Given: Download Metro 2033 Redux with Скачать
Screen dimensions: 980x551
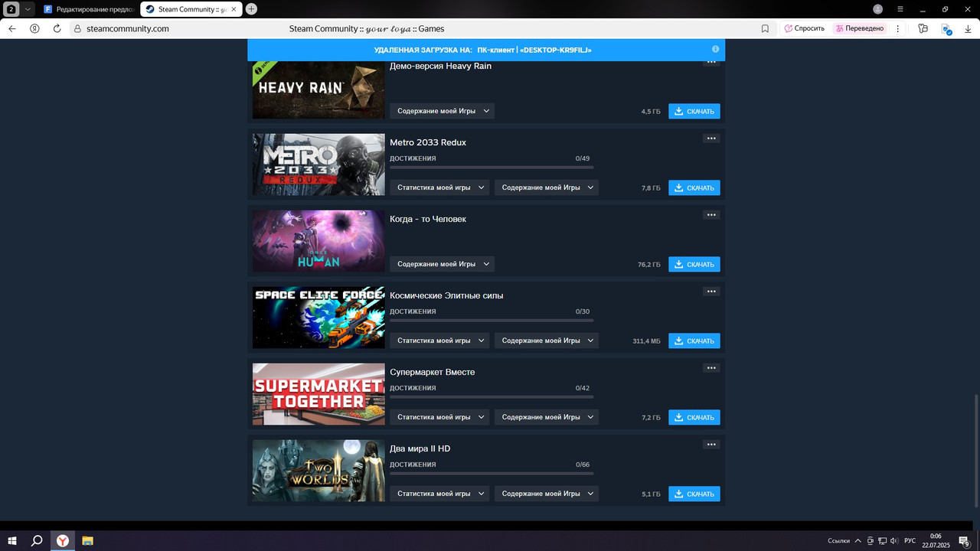Looking at the screenshot, I should tap(694, 187).
